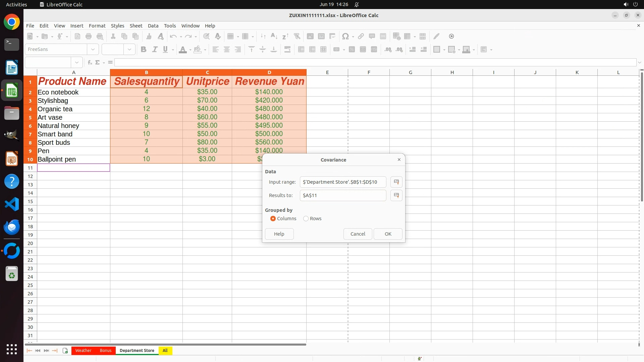Expand the font name dropdown
Viewport: 644px width, 362px height.
click(93, 50)
